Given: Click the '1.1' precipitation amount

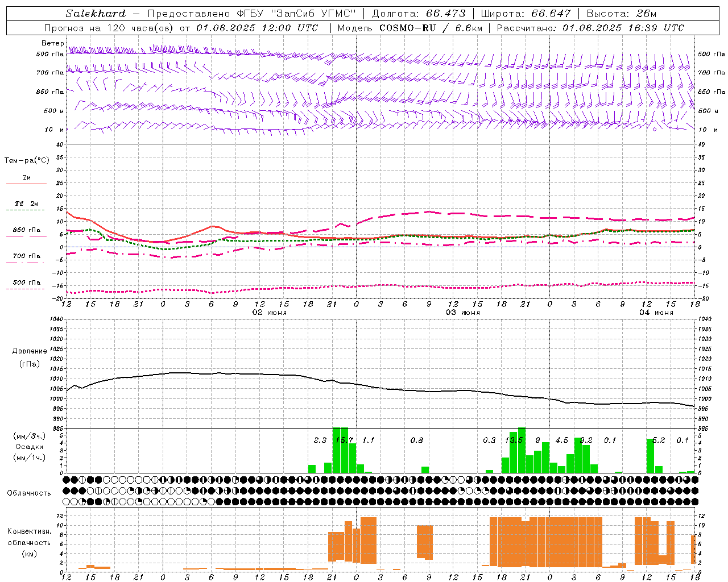Looking at the screenshot, I should (x=369, y=440).
